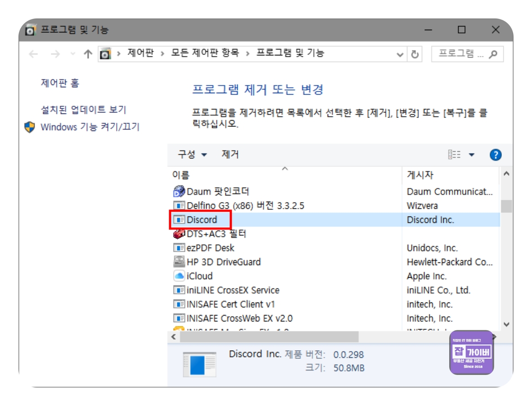Select INISAFE CrossWeb EX v2.0 entry
The height and width of the screenshot is (406, 532).
pyautogui.click(x=239, y=319)
